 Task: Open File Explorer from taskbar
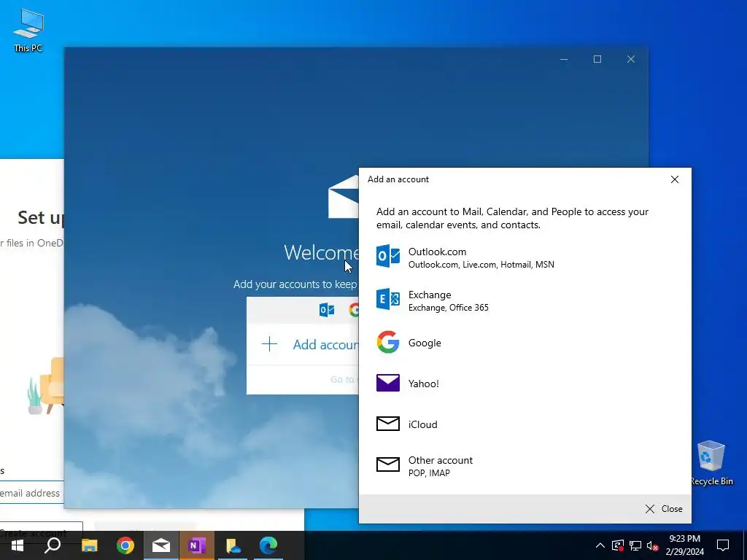click(90, 545)
